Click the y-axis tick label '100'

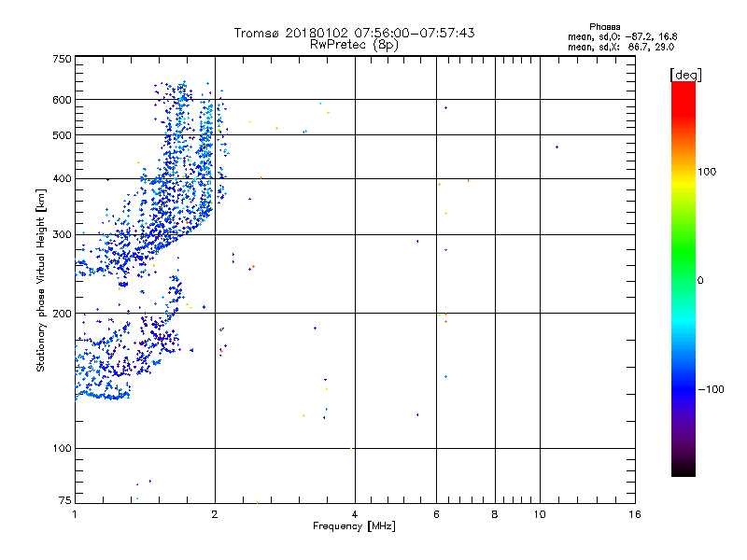coord(62,449)
